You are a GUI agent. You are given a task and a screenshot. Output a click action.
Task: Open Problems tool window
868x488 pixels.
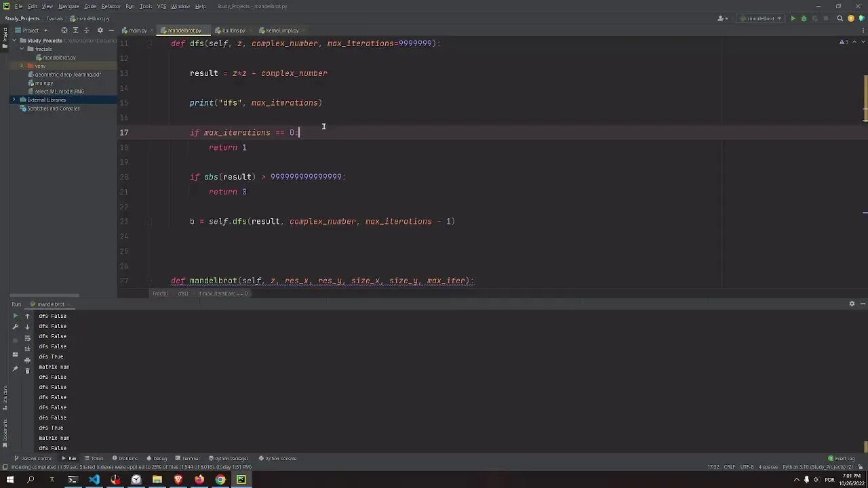click(x=125, y=458)
